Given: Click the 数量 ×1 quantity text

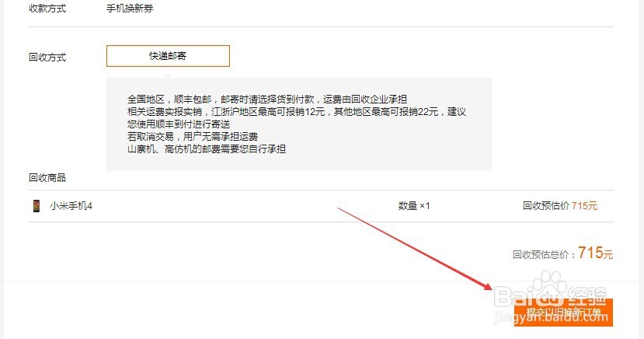Looking at the screenshot, I should click(414, 206).
